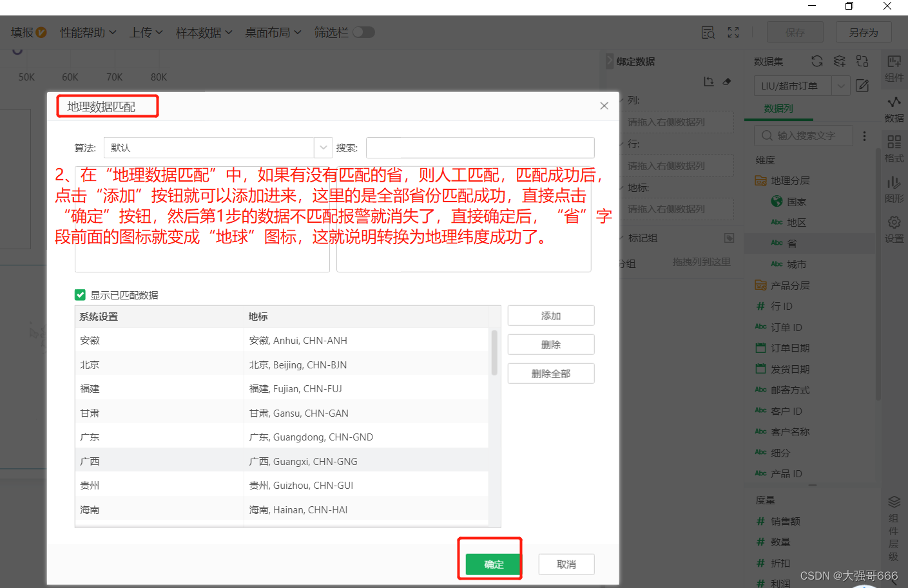908x588 pixels.
Task: Select the 发货日期 date field
Action: [782, 369]
